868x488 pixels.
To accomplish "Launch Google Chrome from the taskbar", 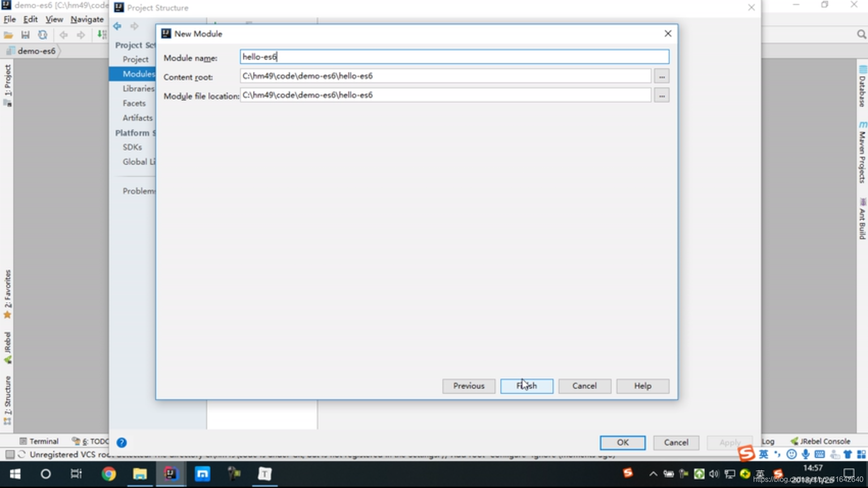I will tap(108, 474).
